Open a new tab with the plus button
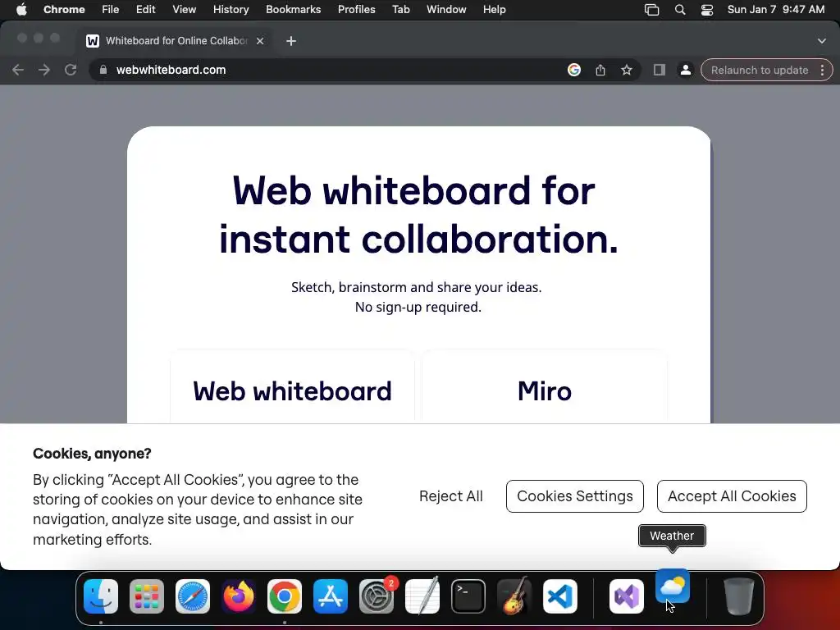Viewport: 840px width, 630px height. click(291, 41)
